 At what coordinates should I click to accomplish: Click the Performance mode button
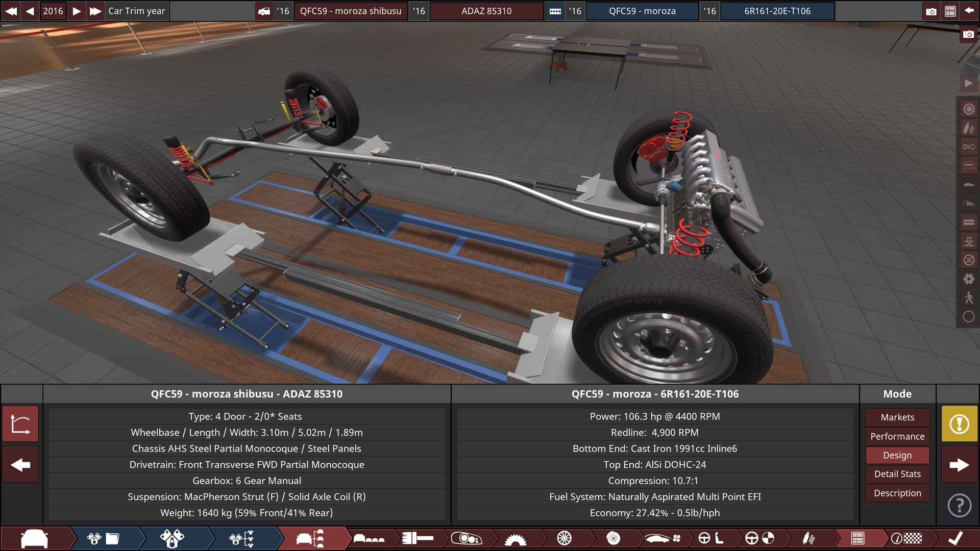point(897,436)
